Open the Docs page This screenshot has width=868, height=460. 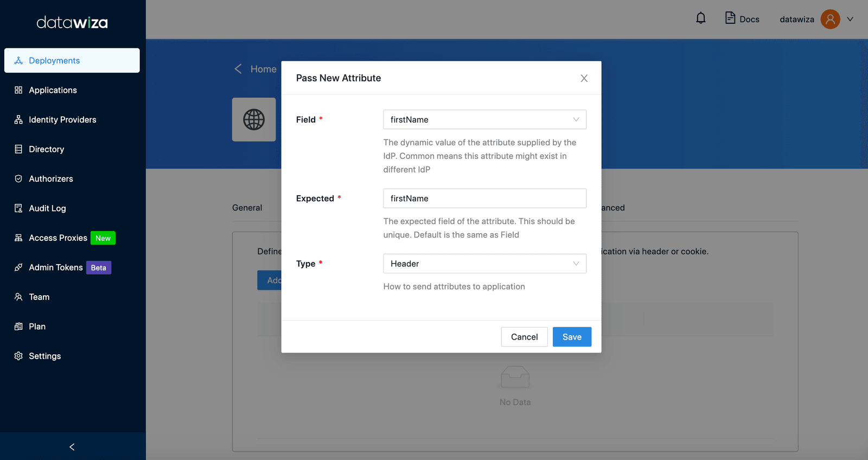(742, 18)
